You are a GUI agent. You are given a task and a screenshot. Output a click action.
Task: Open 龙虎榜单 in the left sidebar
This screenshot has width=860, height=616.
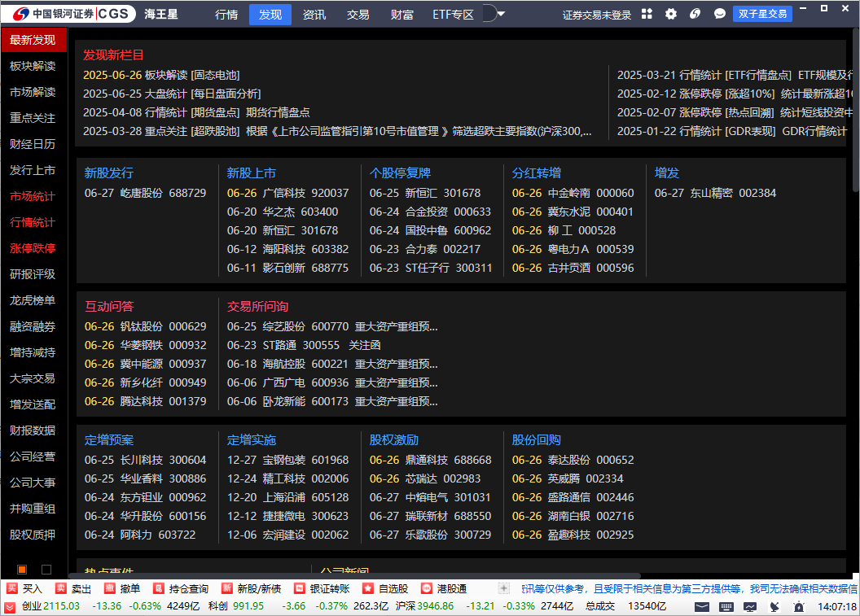click(x=33, y=300)
